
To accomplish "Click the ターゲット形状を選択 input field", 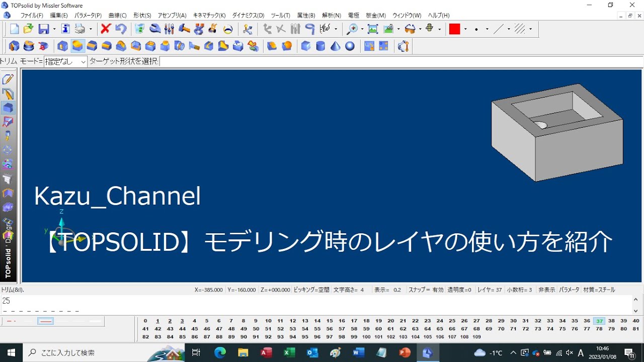I will coord(401,61).
